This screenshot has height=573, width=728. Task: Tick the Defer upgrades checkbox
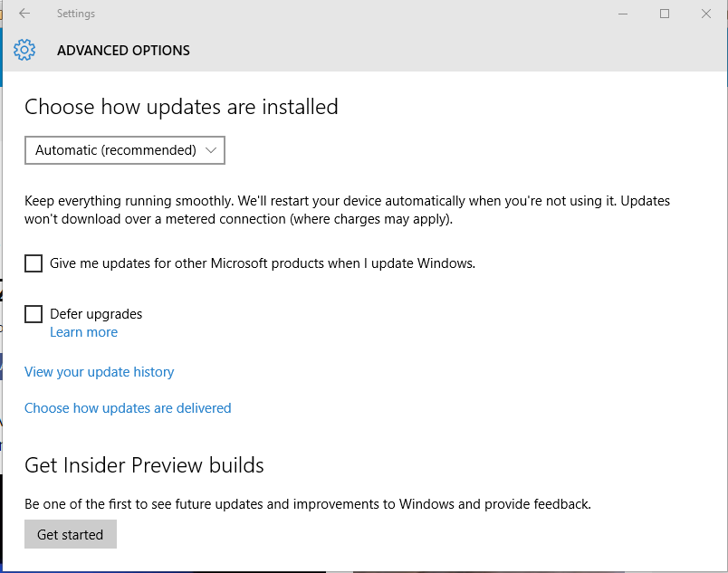click(34, 314)
